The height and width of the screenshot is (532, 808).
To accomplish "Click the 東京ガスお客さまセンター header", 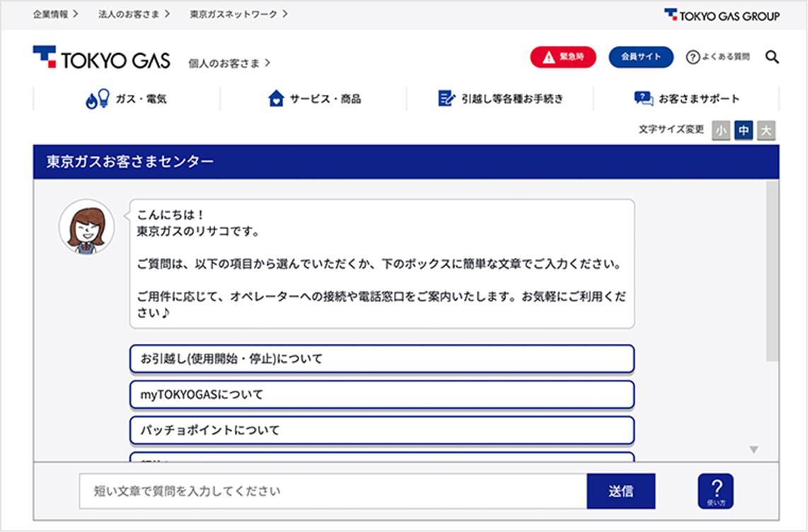I will click(x=406, y=162).
